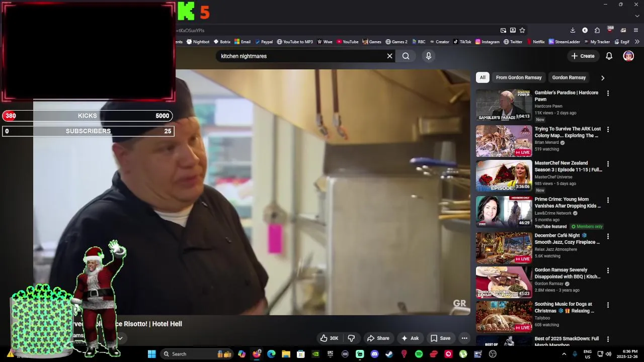This screenshot has width=644, height=362.
Task: Show more bookmarks chevron
Action: point(637,42)
